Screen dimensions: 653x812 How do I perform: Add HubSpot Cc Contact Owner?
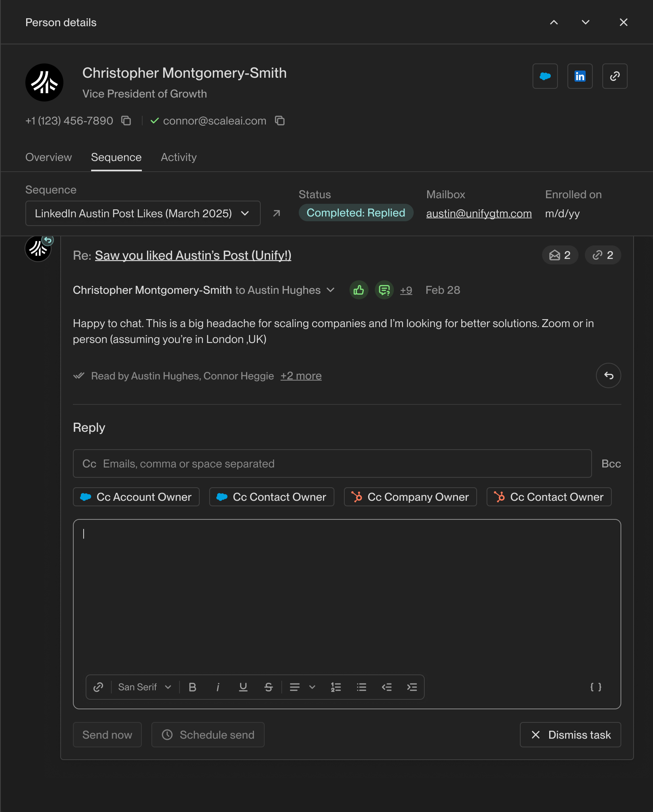549,497
